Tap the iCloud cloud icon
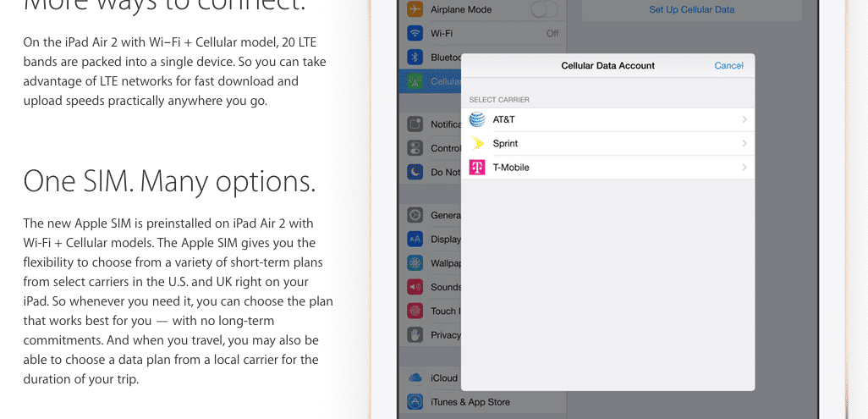Image resolution: width=868 pixels, height=419 pixels. tap(415, 378)
